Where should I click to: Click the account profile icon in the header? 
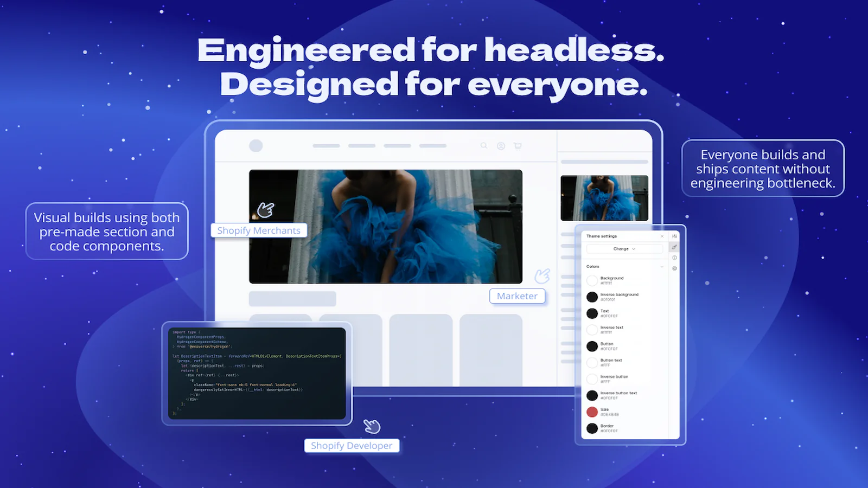coord(500,145)
